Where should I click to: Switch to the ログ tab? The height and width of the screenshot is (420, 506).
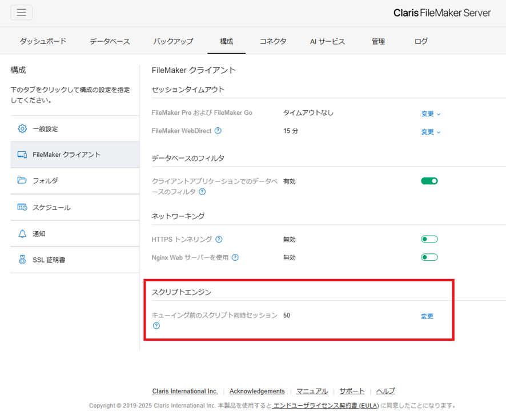click(421, 41)
